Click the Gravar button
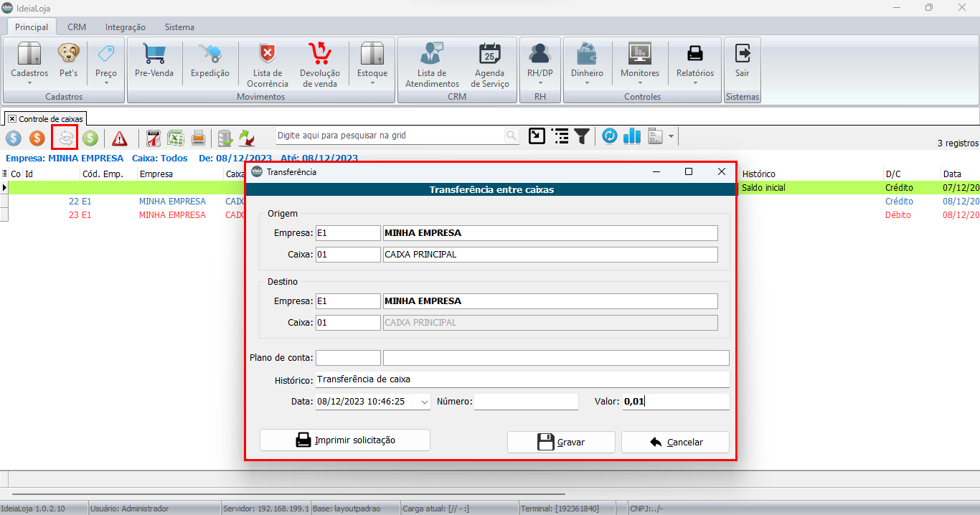 click(561, 442)
